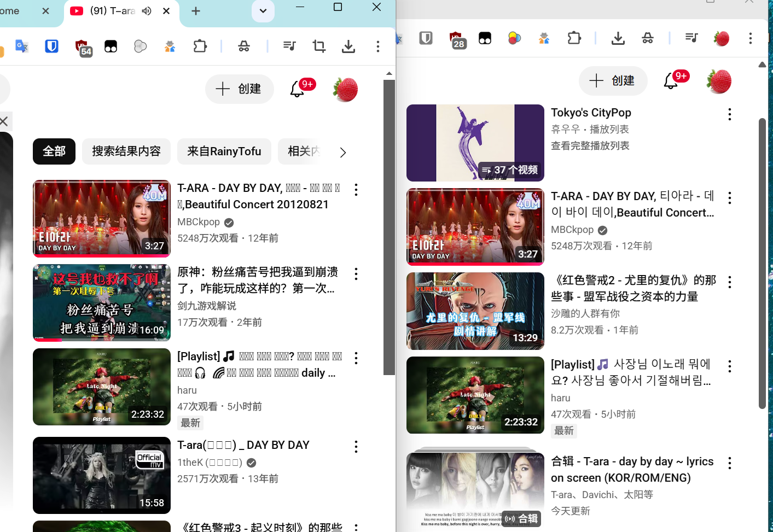Open more options for Tokyo's CityPop playlist
The height and width of the screenshot is (532, 773).
[x=730, y=114]
